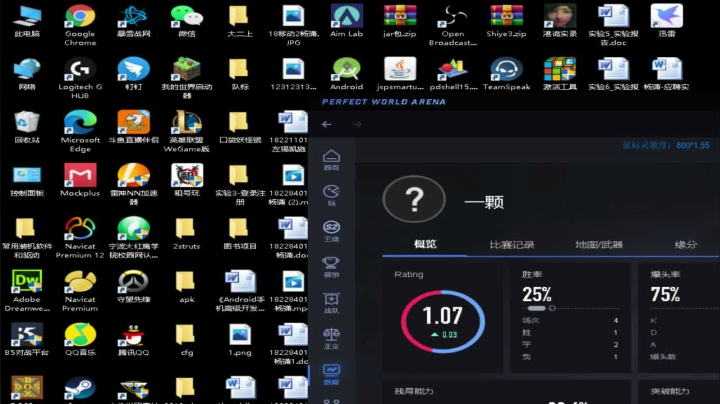This screenshot has height=404, width=720.
Task: Open the 2struts folder on desktop
Action: point(187,234)
